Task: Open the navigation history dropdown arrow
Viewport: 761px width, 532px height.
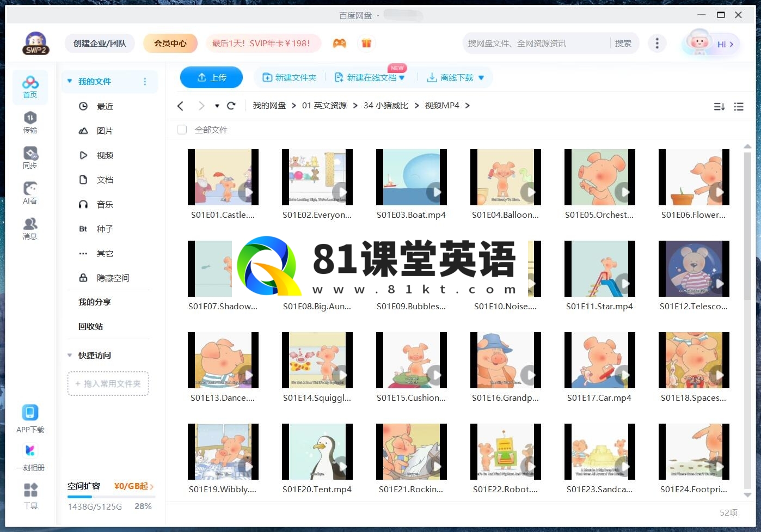Action: pyautogui.click(x=217, y=106)
